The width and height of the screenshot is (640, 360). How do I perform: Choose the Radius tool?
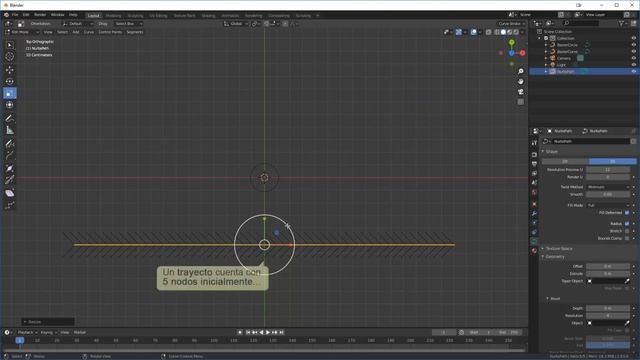(x=10, y=168)
